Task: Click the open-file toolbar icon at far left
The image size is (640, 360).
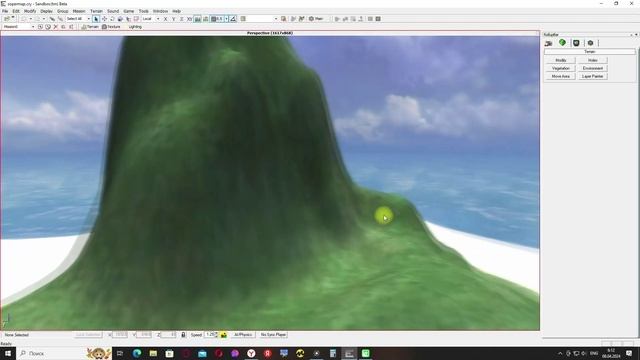Action: click(7, 19)
